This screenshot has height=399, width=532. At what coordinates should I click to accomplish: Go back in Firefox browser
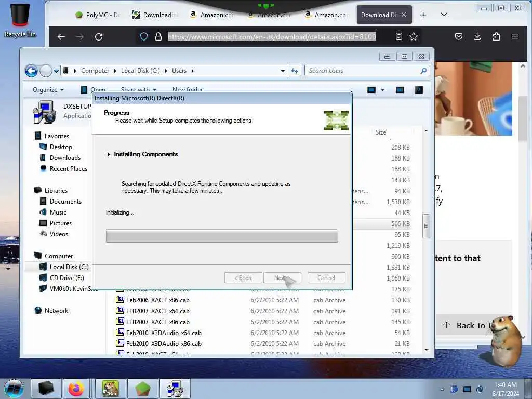[x=61, y=37]
